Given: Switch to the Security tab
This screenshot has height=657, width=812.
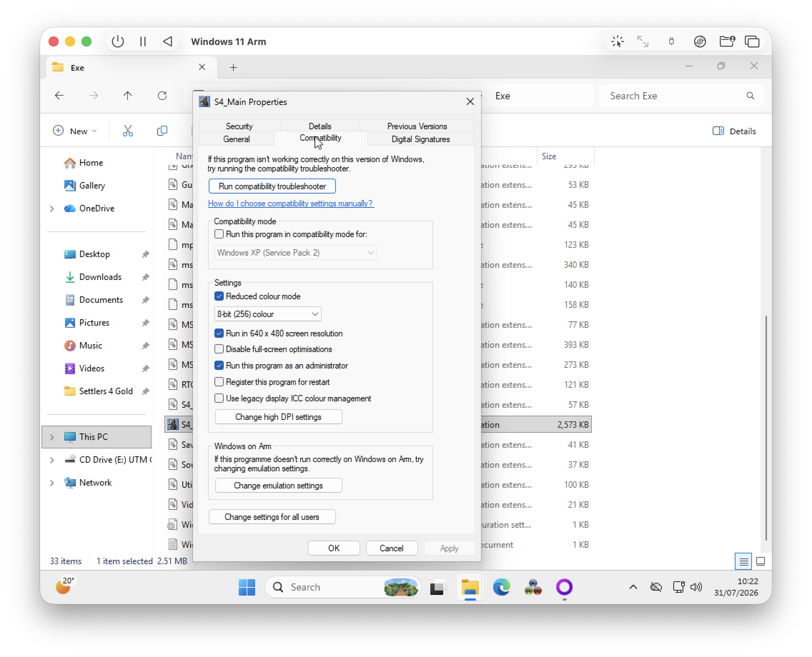Looking at the screenshot, I should coord(239,126).
